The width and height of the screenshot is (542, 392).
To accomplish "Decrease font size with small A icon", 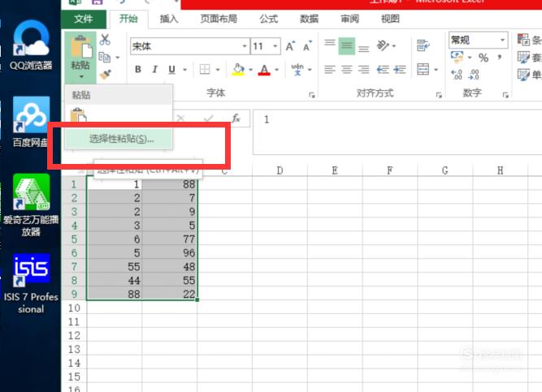I will [x=307, y=46].
